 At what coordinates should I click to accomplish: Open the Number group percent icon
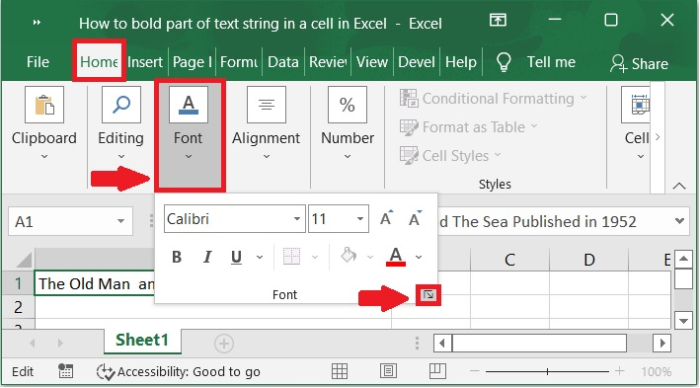(x=347, y=105)
